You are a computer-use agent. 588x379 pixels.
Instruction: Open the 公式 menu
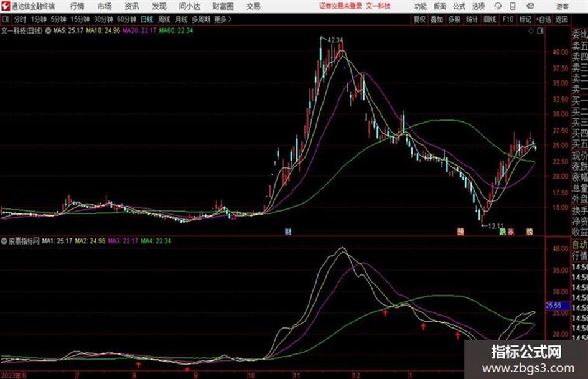pos(459,6)
